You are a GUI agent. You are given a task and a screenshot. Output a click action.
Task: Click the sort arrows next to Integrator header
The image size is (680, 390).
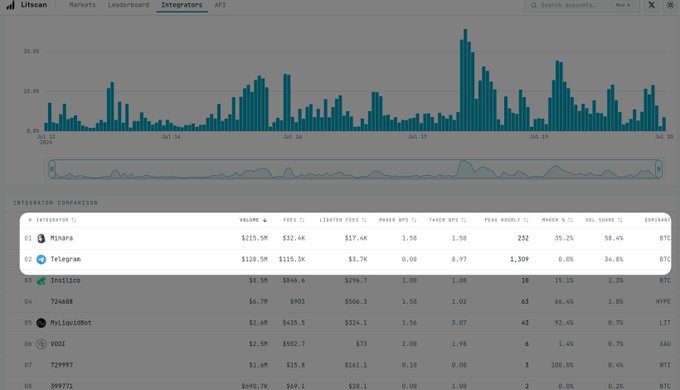[74, 220]
